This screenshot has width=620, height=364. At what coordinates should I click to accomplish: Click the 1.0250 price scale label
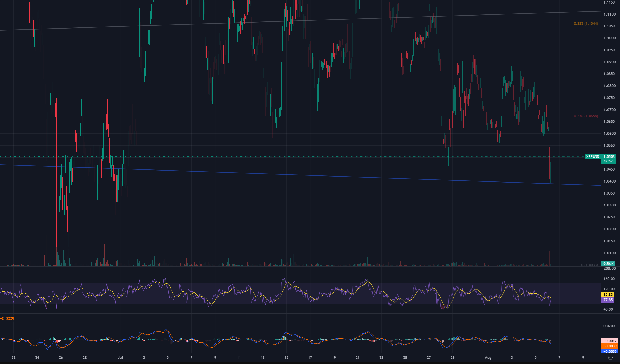pos(609,217)
